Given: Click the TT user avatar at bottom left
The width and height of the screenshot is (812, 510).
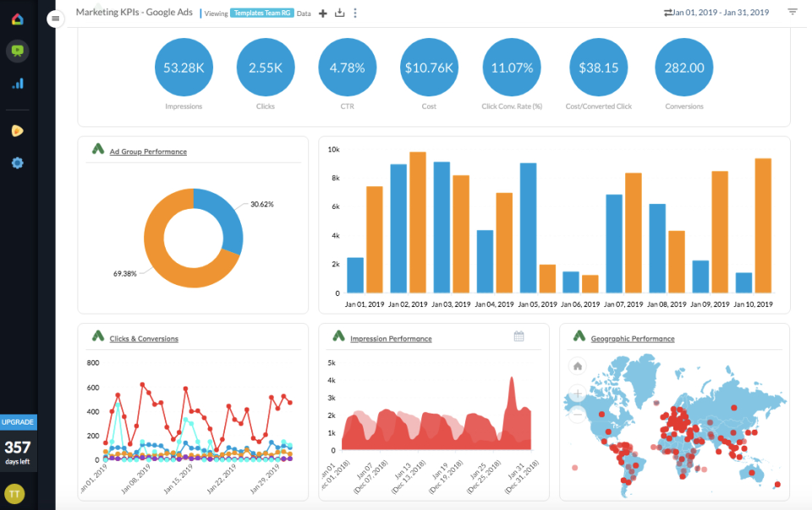Looking at the screenshot, I should (x=17, y=493).
